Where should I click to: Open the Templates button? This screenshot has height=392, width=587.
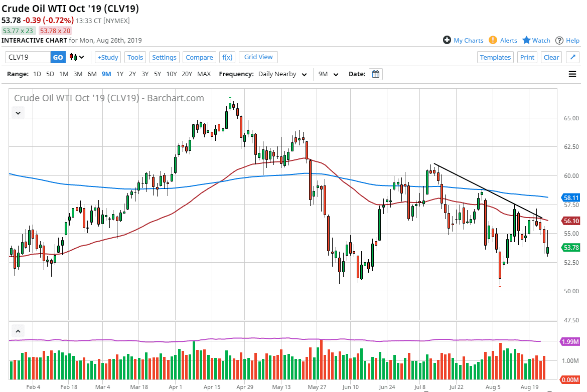tap(495, 57)
